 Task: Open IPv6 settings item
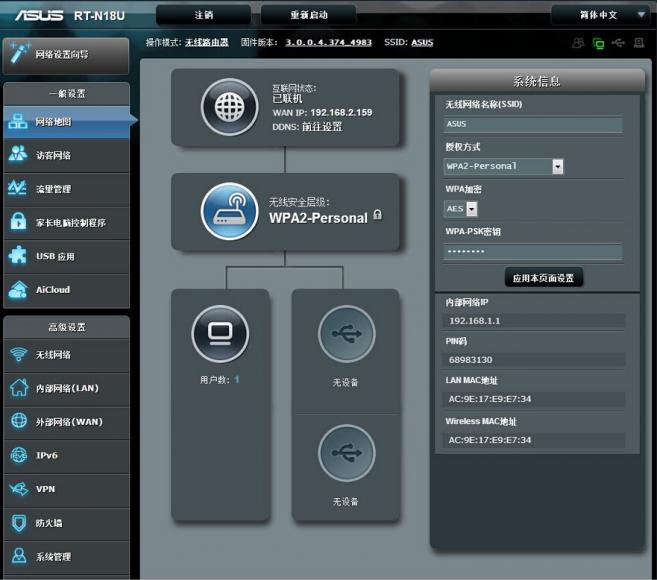tap(66, 456)
